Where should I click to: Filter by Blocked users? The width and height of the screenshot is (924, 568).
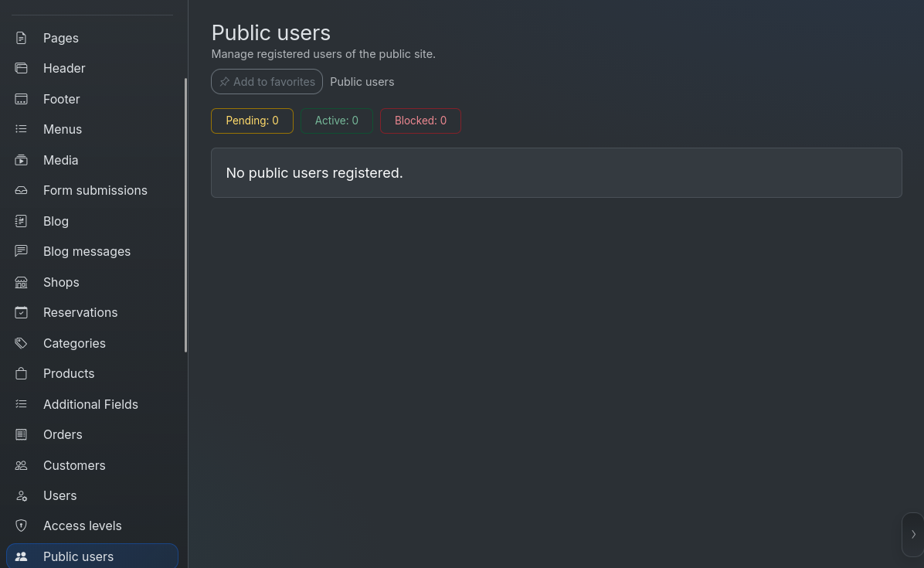(421, 121)
